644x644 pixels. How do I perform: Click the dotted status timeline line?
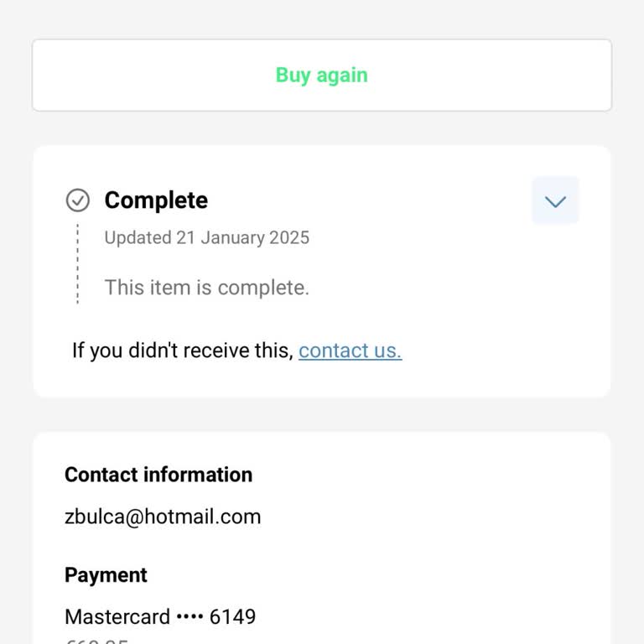click(78, 264)
